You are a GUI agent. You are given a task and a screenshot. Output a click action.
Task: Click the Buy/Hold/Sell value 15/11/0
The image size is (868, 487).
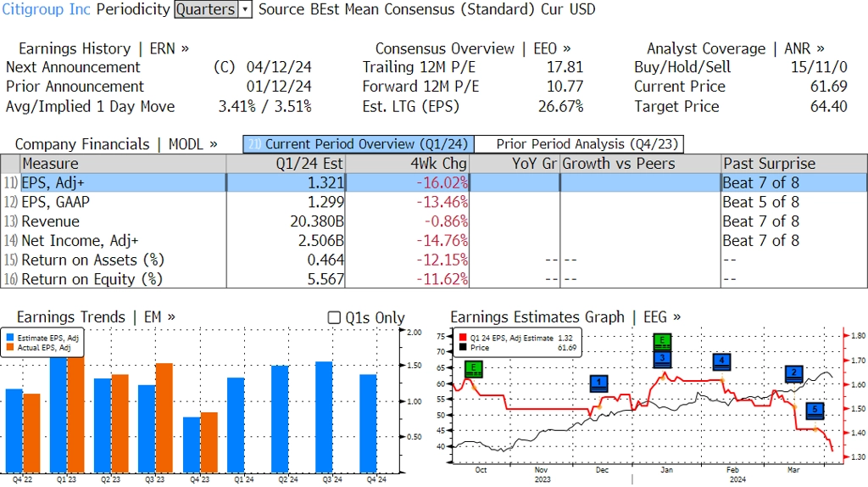[x=819, y=67]
